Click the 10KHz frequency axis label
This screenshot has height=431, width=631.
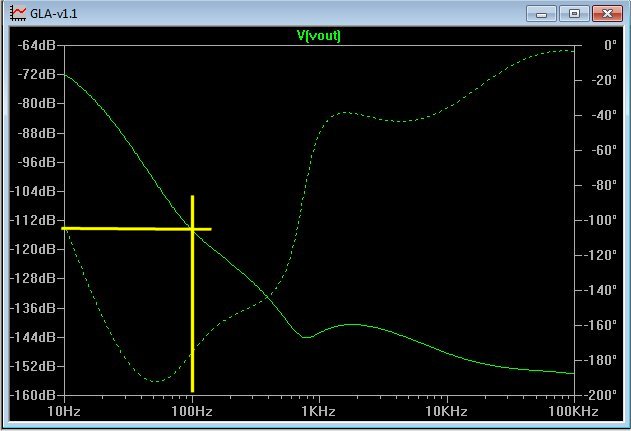pos(447,412)
